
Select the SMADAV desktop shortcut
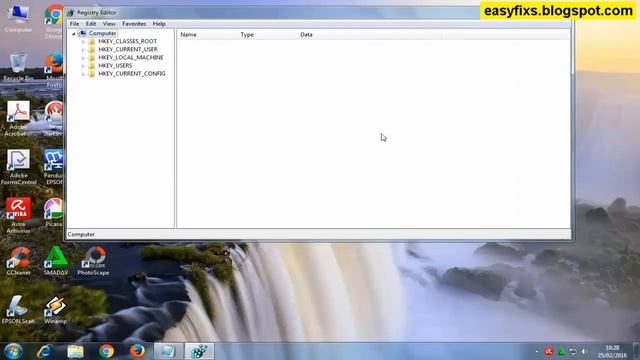tap(56, 261)
